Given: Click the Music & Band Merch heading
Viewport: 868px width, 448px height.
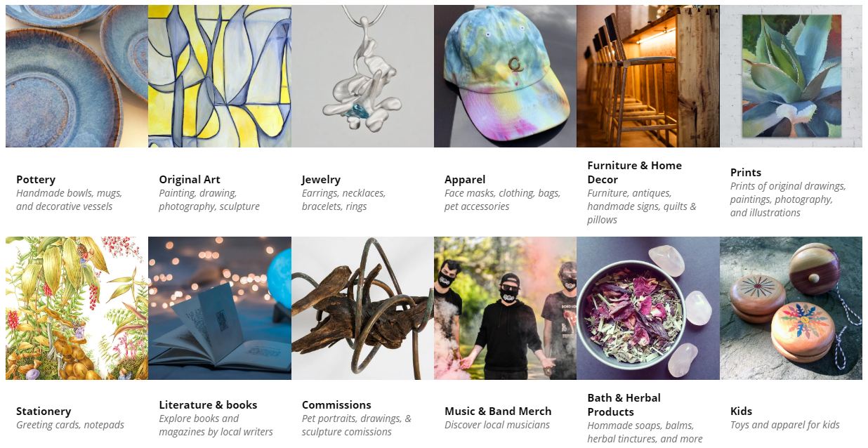Looking at the screenshot, I should (498, 411).
